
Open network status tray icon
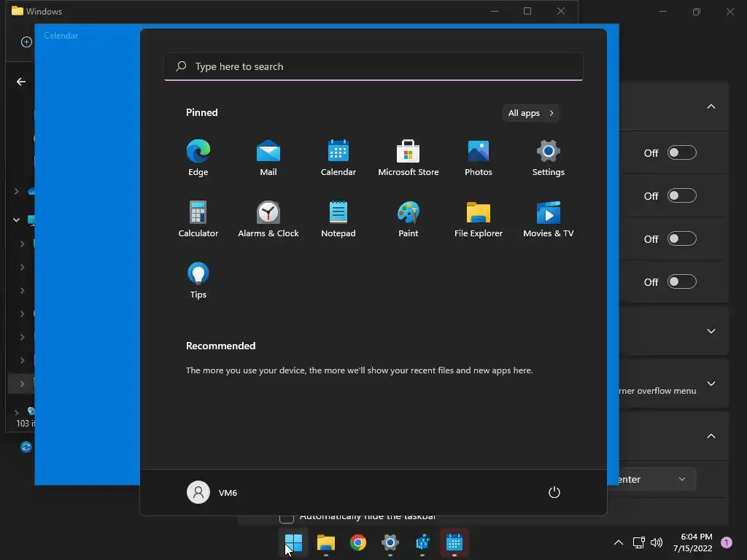click(x=639, y=542)
